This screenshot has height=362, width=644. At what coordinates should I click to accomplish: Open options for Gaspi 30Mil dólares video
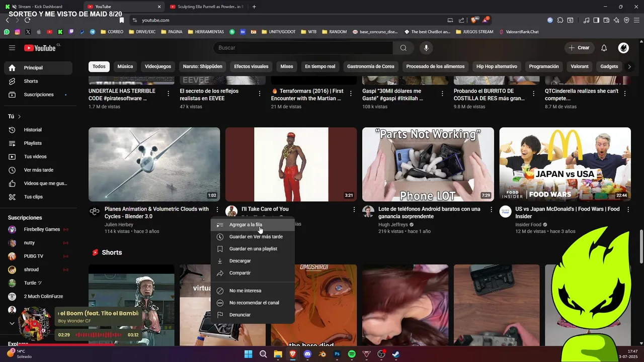point(442,94)
